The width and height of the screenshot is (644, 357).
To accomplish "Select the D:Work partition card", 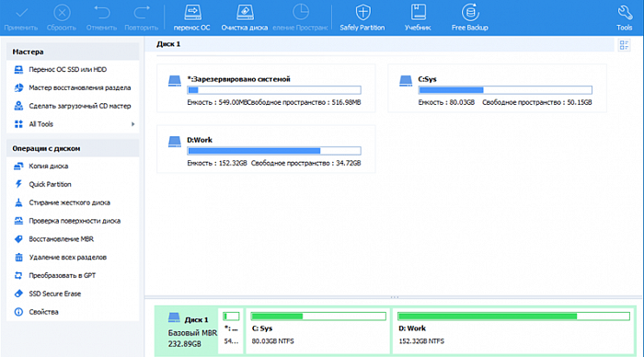I will pos(266,149).
